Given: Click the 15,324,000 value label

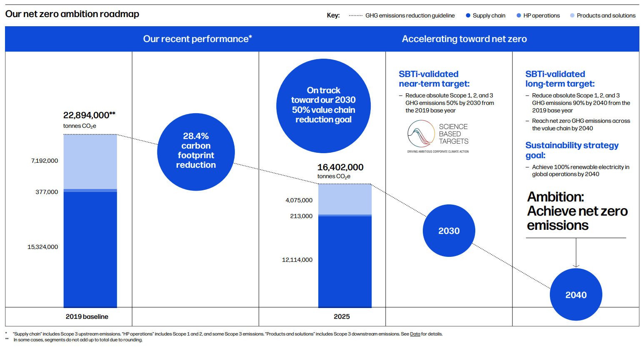Looking at the screenshot, I should click(43, 247).
